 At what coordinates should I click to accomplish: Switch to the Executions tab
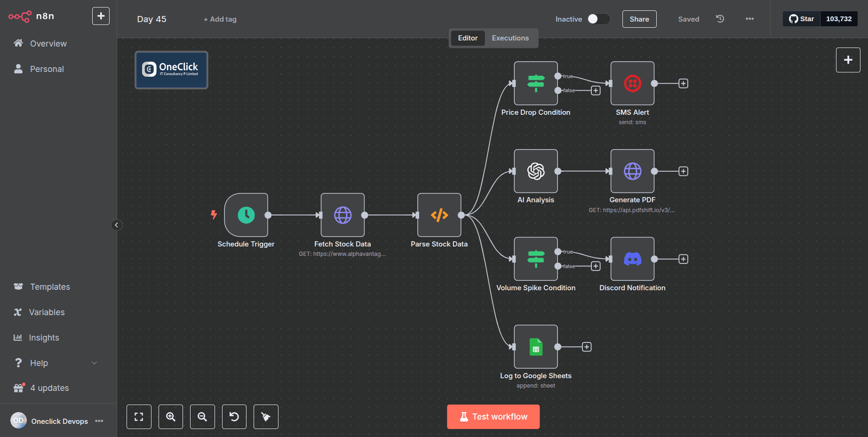point(510,38)
